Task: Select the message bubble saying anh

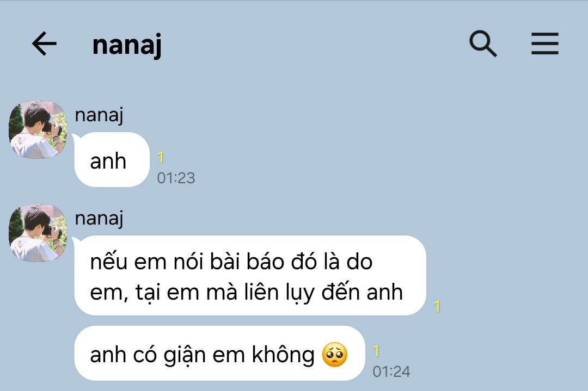Action: pyautogui.click(x=112, y=159)
